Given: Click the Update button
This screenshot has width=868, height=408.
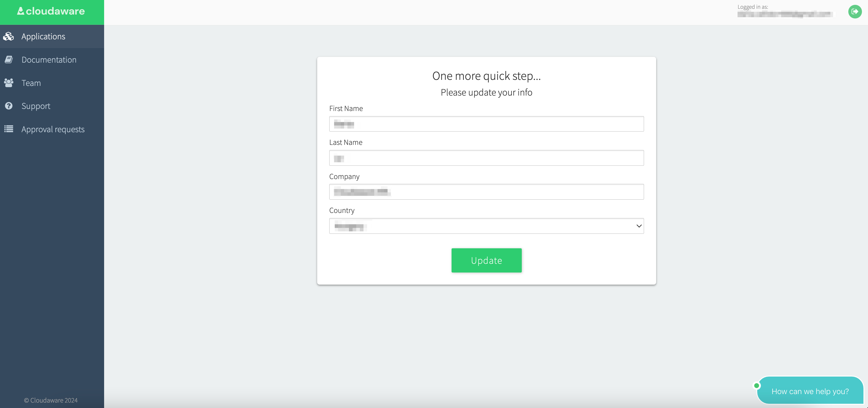Looking at the screenshot, I should (487, 260).
